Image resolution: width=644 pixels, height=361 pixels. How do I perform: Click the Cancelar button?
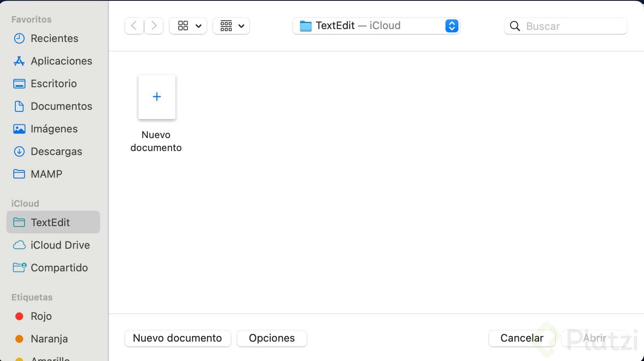[522, 338]
